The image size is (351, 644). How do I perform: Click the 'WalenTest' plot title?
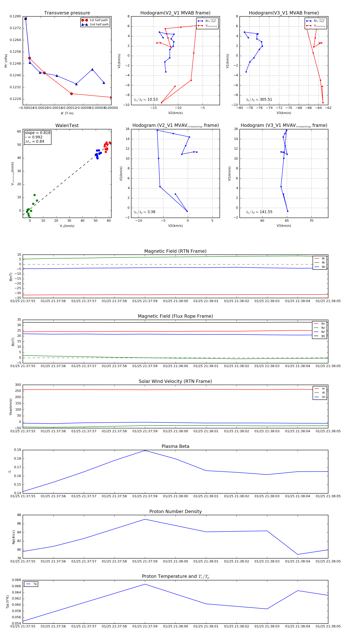pos(67,125)
